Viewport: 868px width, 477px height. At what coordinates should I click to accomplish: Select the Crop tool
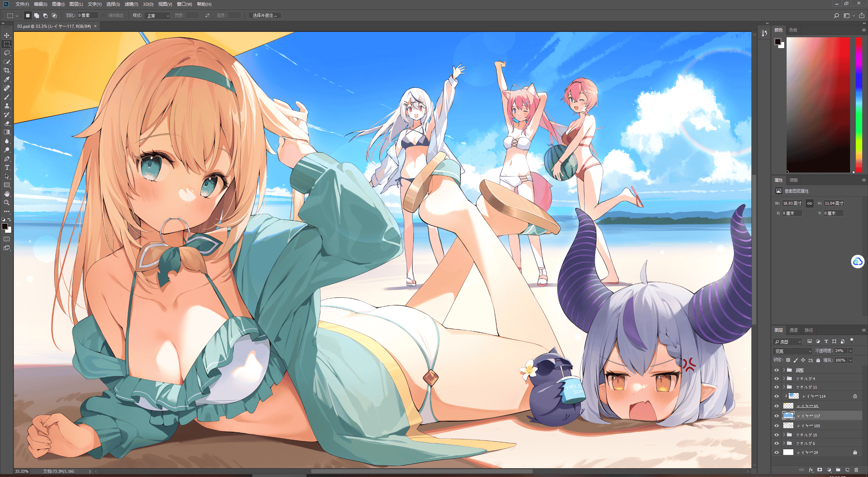point(7,70)
